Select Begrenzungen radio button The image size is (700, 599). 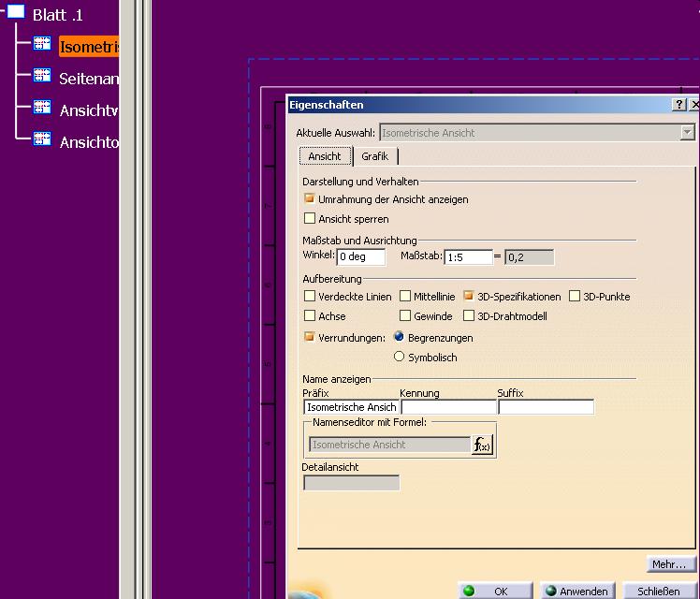click(x=399, y=337)
